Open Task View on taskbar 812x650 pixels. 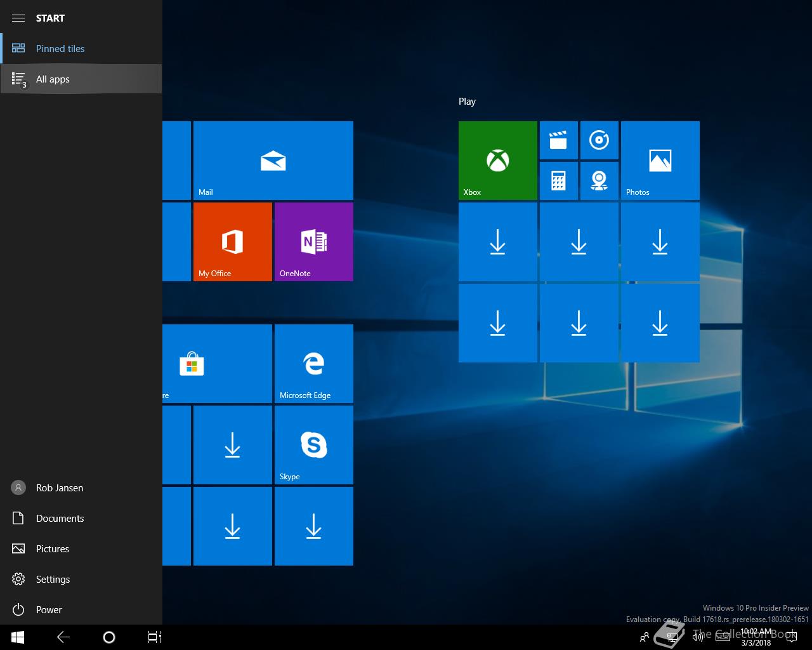(x=155, y=637)
